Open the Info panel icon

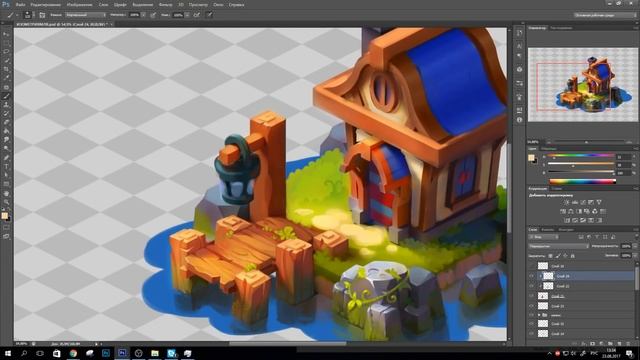coord(519,120)
